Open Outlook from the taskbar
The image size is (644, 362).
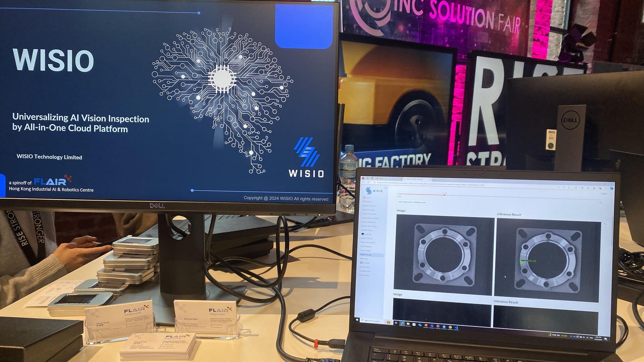[420, 325]
